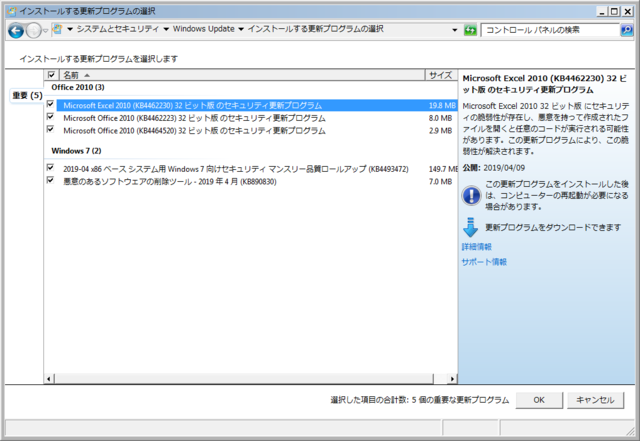Toggle the select-all checkbox in header
This screenshot has width=640, height=441.
[51, 75]
